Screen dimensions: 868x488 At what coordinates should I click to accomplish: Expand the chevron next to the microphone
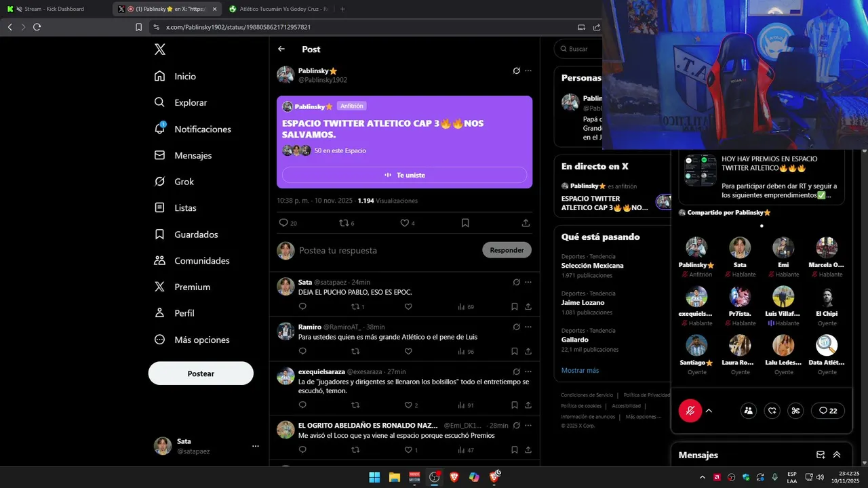(709, 411)
